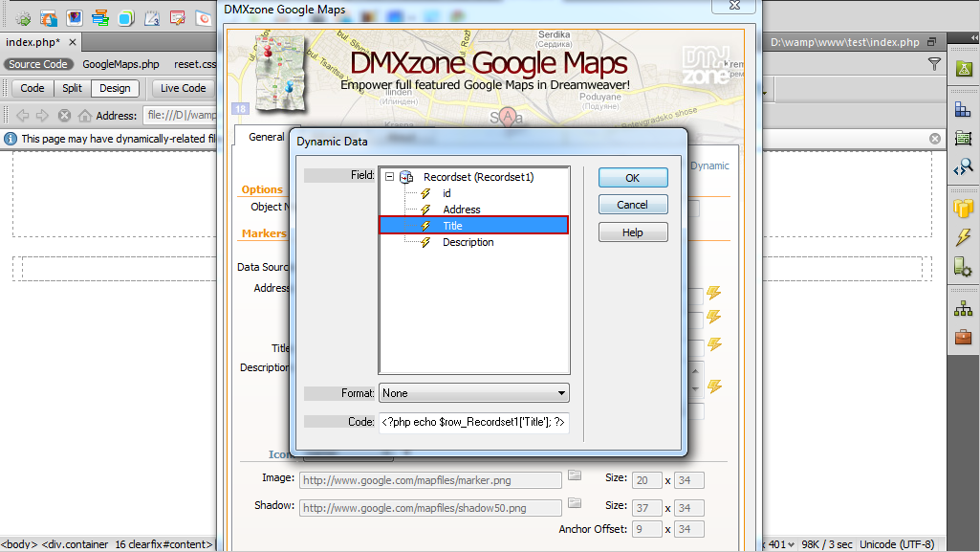Select the <body> tag in tag selector

click(19, 544)
